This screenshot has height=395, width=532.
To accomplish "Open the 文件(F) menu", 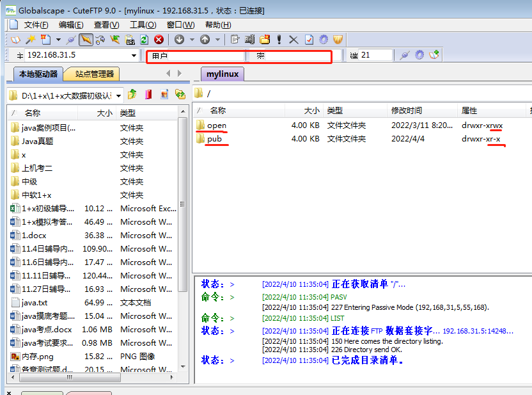I will [36, 25].
